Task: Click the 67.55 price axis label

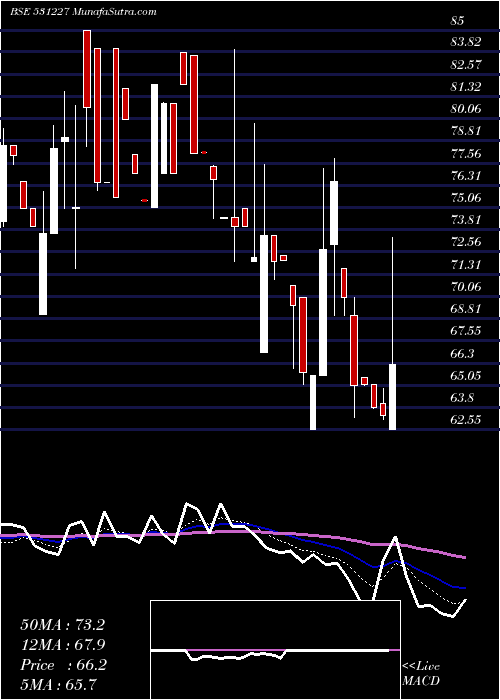Action: point(466,331)
